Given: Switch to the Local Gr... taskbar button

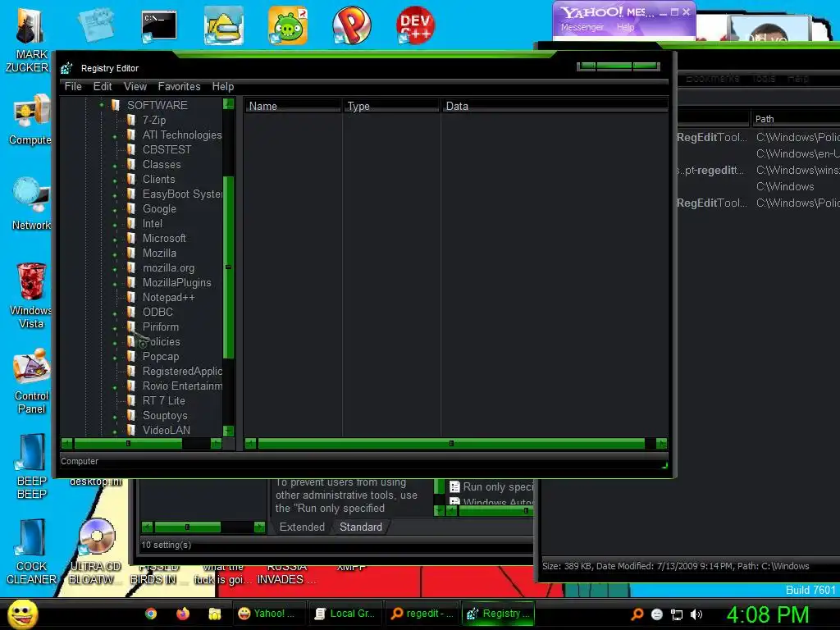Looking at the screenshot, I should click(x=345, y=614).
